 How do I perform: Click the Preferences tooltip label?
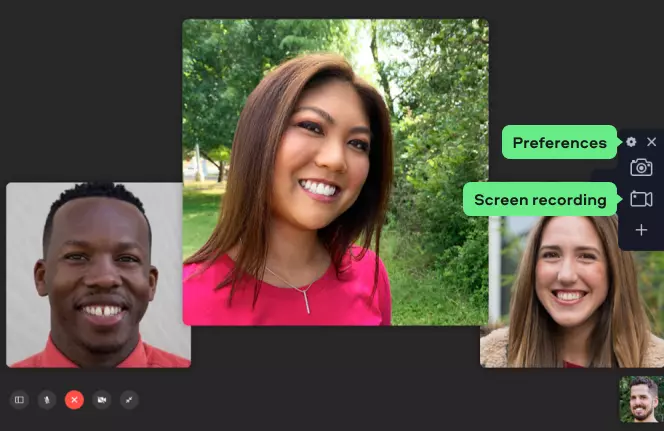pyautogui.click(x=559, y=142)
